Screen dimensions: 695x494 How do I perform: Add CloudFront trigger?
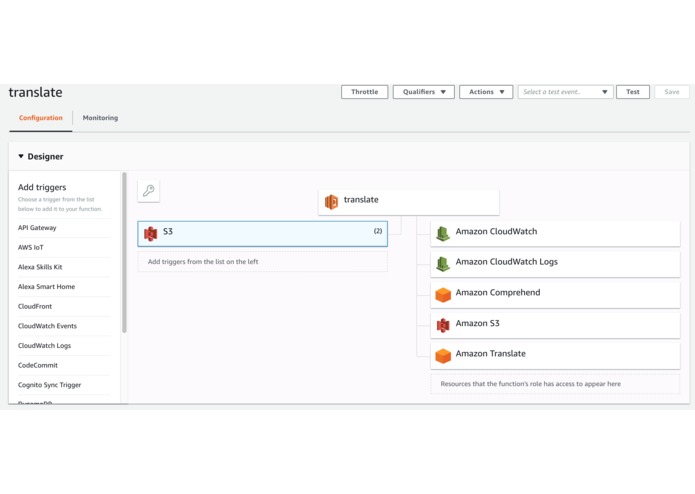click(x=35, y=306)
